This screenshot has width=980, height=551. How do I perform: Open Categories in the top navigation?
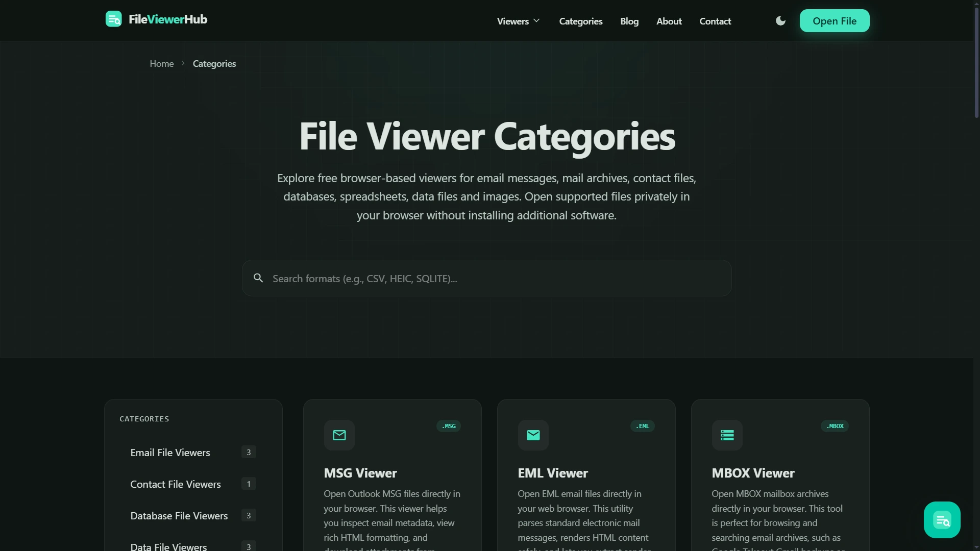click(x=581, y=21)
